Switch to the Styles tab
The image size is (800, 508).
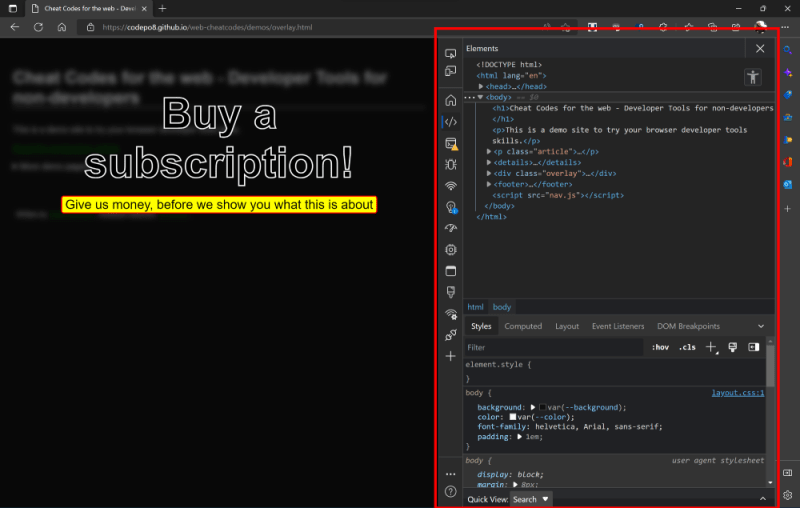click(x=481, y=326)
